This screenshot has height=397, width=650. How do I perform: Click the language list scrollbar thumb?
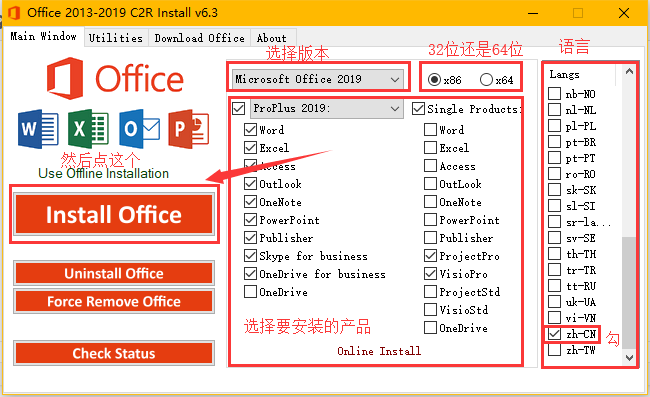629,293
